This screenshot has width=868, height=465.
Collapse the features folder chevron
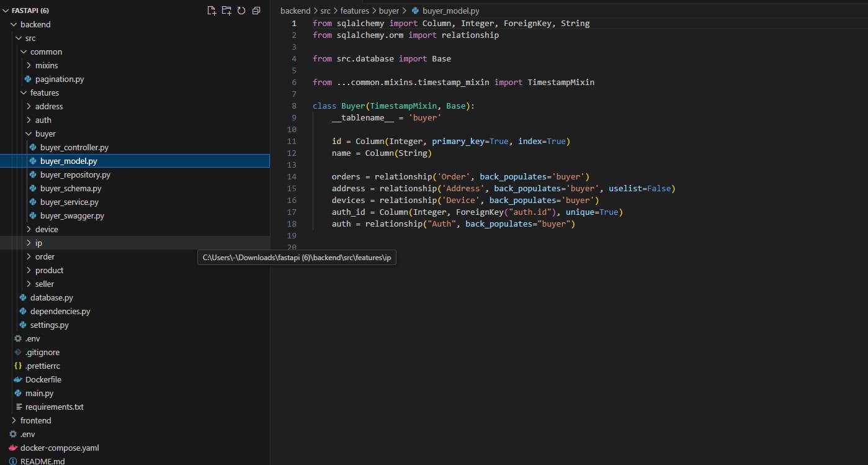pyautogui.click(x=24, y=93)
